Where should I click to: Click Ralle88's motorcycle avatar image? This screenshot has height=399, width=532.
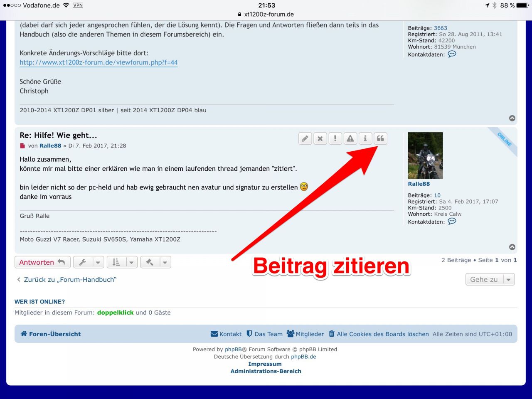click(x=425, y=155)
